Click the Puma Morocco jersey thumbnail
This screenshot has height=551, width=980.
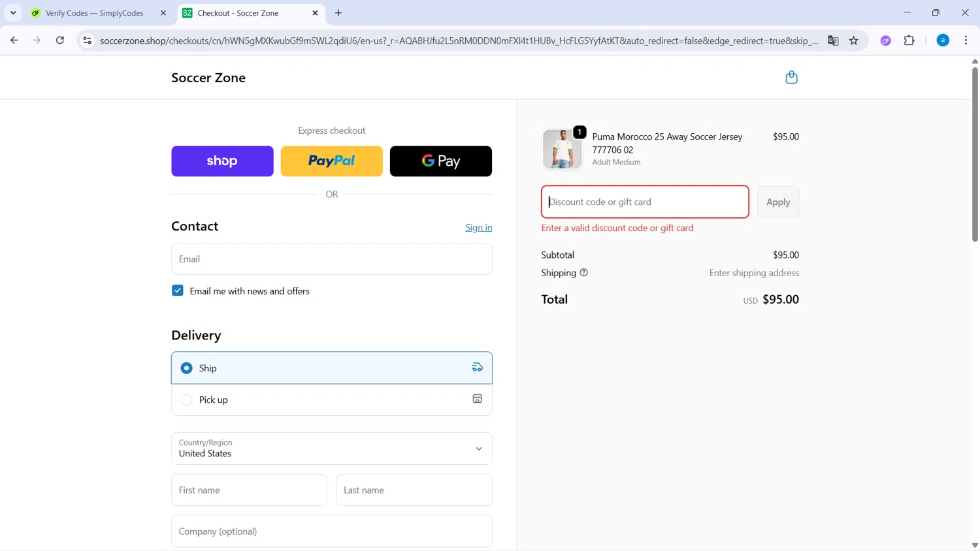click(x=562, y=149)
